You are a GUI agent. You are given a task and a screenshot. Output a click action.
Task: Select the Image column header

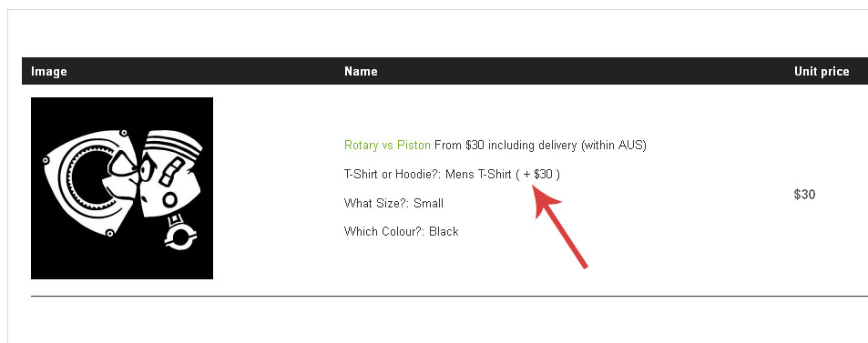click(x=48, y=71)
